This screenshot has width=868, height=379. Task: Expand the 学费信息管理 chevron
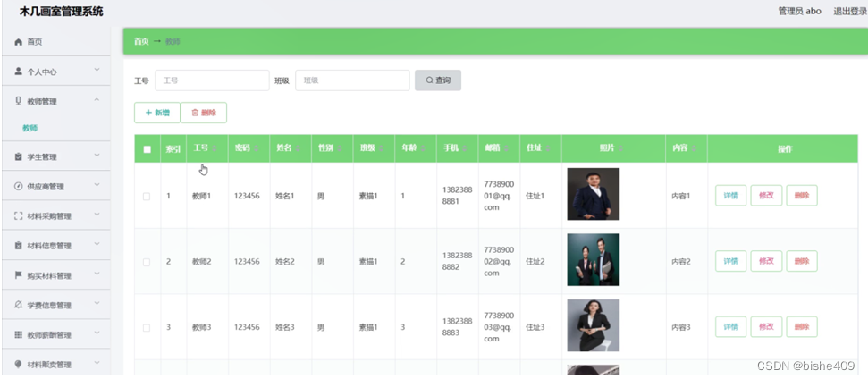click(97, 303)
